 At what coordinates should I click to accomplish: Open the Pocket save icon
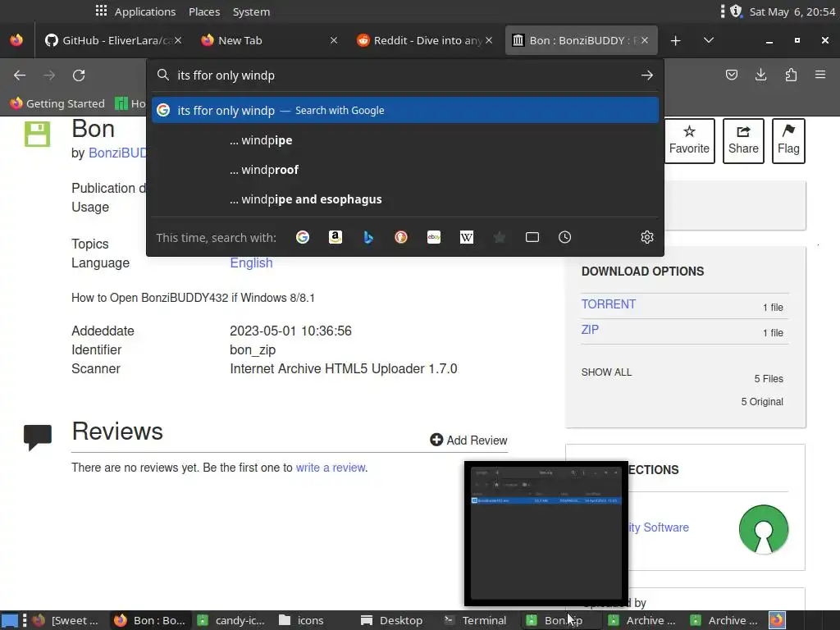[731, 75]
